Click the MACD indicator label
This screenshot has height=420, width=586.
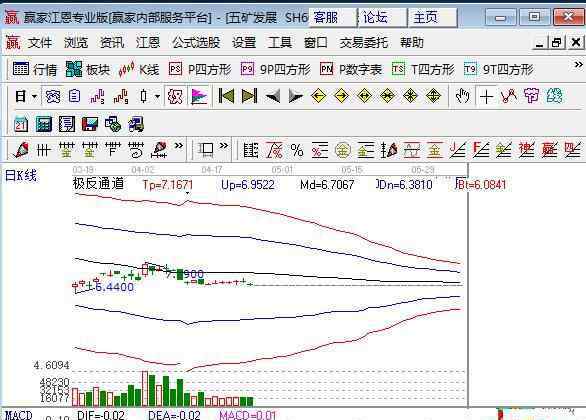19,415
